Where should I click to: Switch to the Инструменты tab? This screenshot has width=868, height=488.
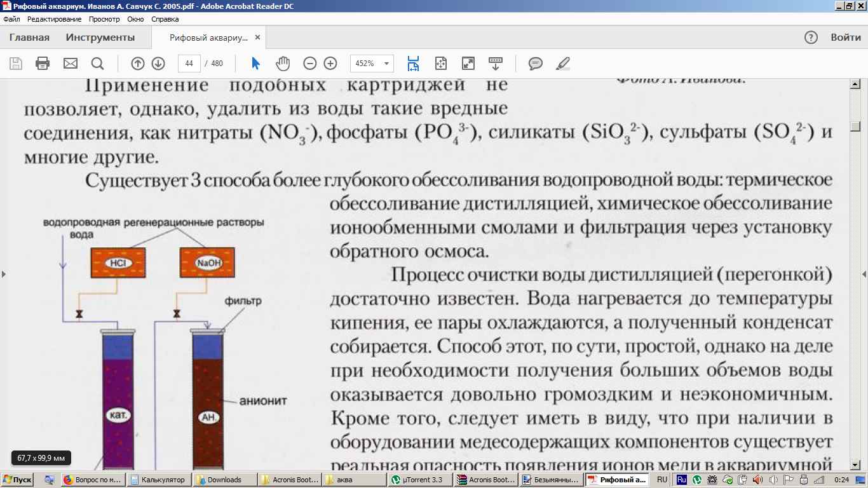pyautogui.click(x=100, y=37)
